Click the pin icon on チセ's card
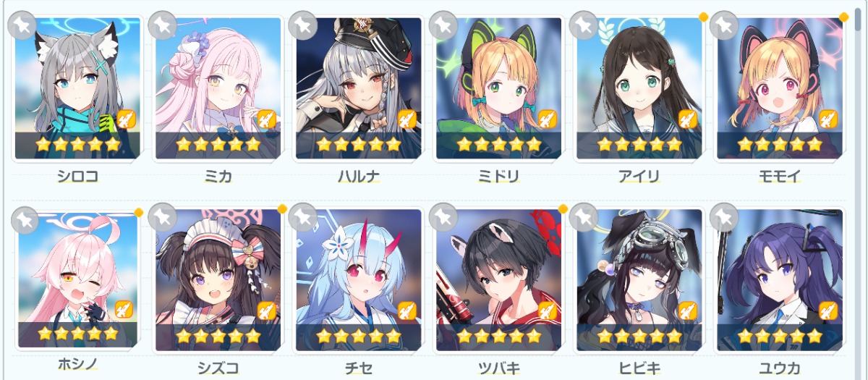This screenshot has width=868, height=380. (303, 217)
